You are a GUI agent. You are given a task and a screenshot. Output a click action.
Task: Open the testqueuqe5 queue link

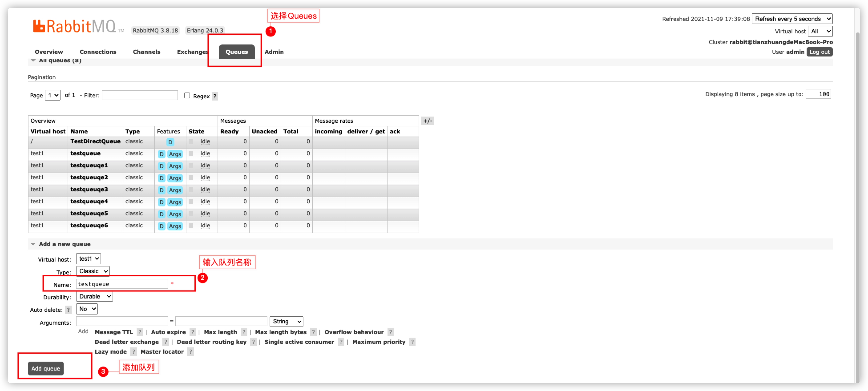(x=89, y=214)
